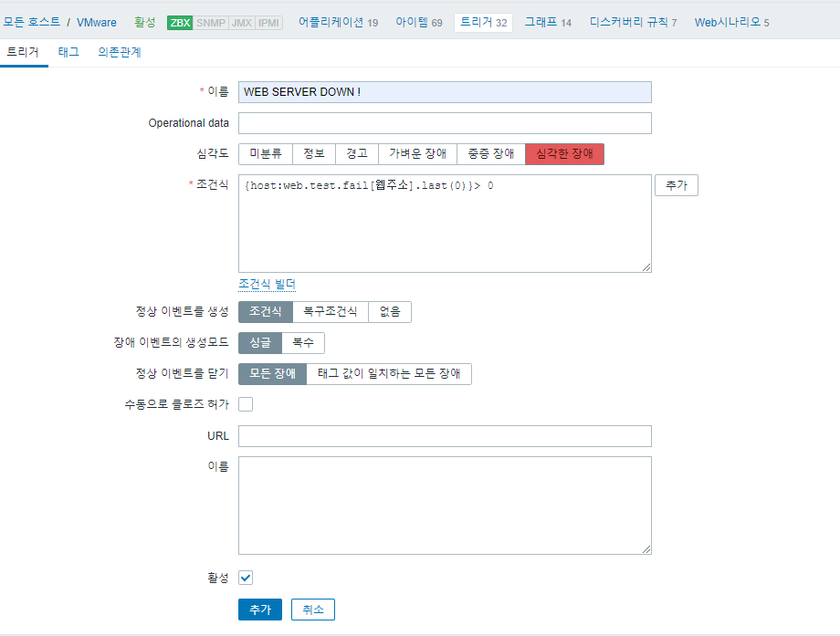Image resolution: width=840 pixels, height=636 pixels.
Task: Open 디스커버리 규칙 7 link
Action: pyautogui.click(x=634, y=23)
